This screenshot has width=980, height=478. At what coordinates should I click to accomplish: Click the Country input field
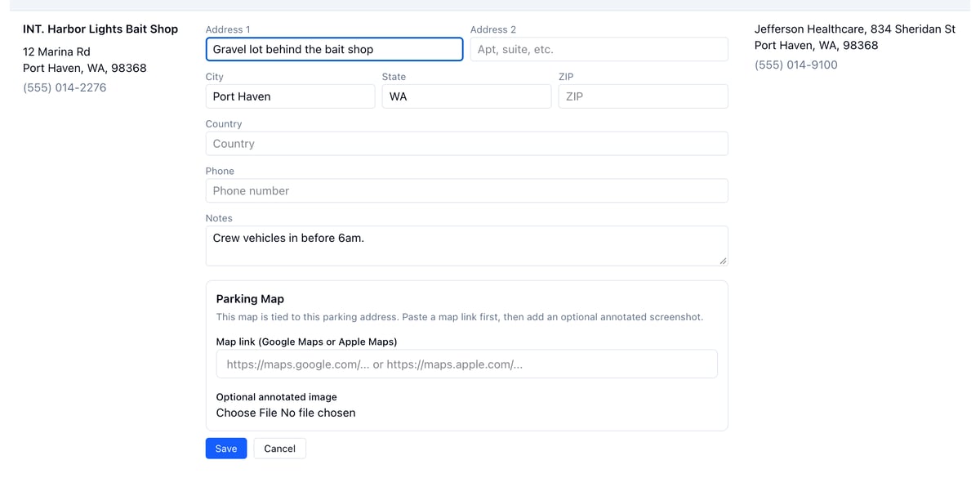pyautogui.click(x=466, y=144)
